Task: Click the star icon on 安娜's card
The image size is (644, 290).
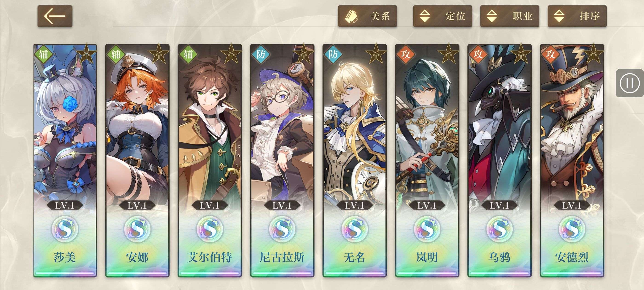Action: 158,54
